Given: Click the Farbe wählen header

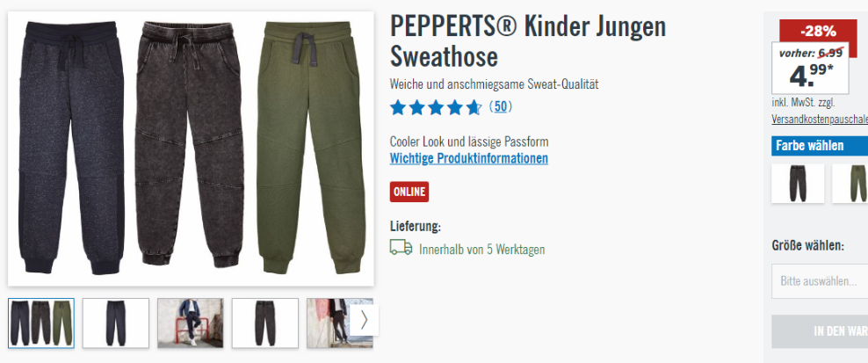Looking at the screenshot, I should (820, 146).
